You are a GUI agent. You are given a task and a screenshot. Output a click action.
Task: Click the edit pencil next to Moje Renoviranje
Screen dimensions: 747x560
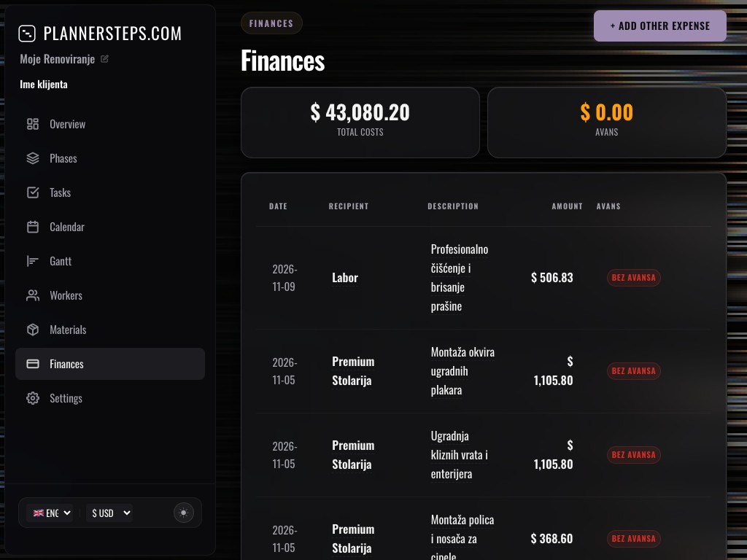104,58
